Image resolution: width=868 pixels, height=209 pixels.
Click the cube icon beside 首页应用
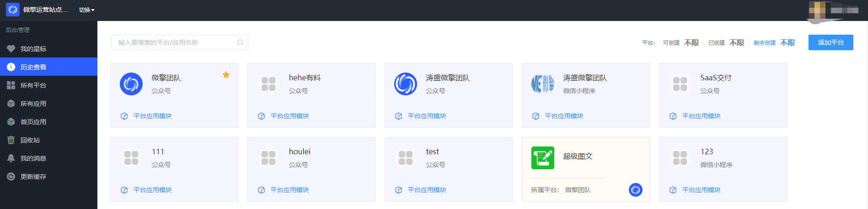point(11,122)
